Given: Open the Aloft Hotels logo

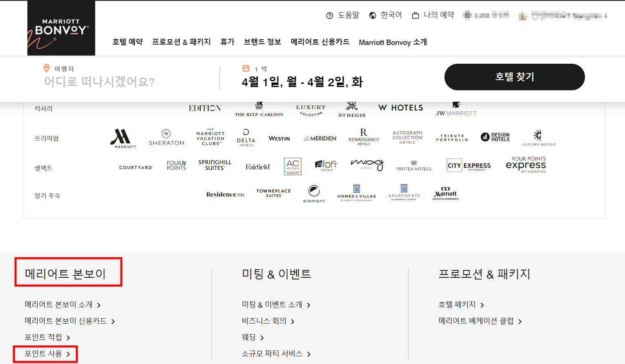Looking at the screenshot, I should (326, 165).
